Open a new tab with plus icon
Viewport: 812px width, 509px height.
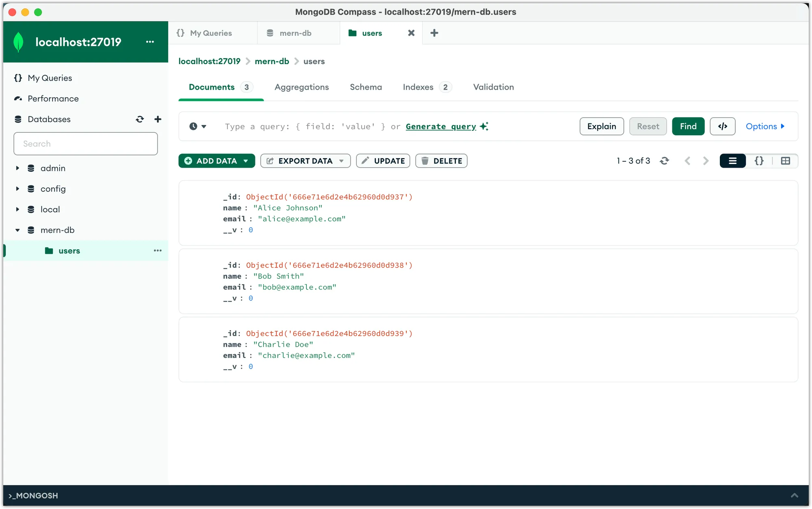point(434,33)
